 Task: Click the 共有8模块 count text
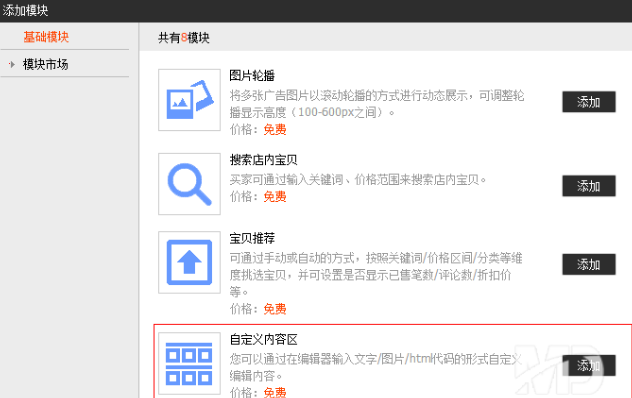184,38
